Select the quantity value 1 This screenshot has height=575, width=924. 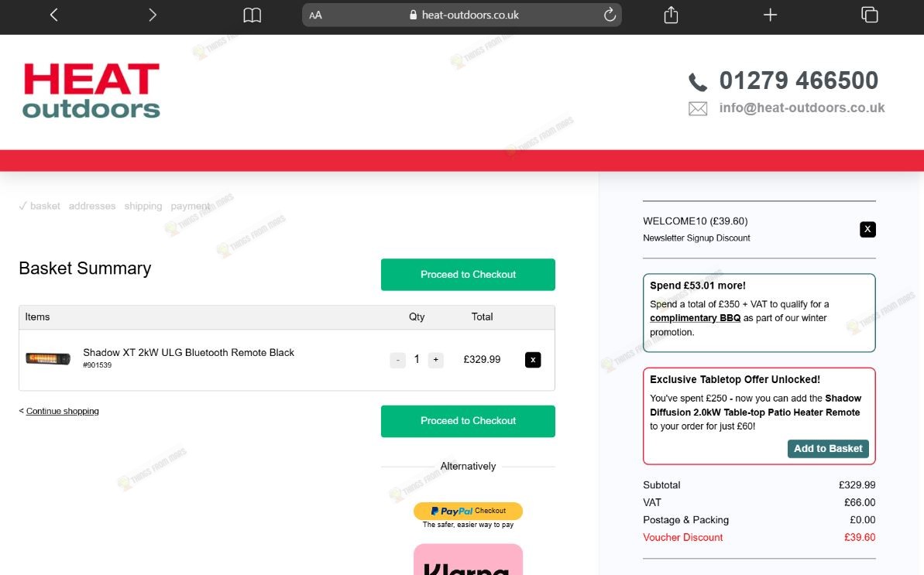(x=417, y=359)
